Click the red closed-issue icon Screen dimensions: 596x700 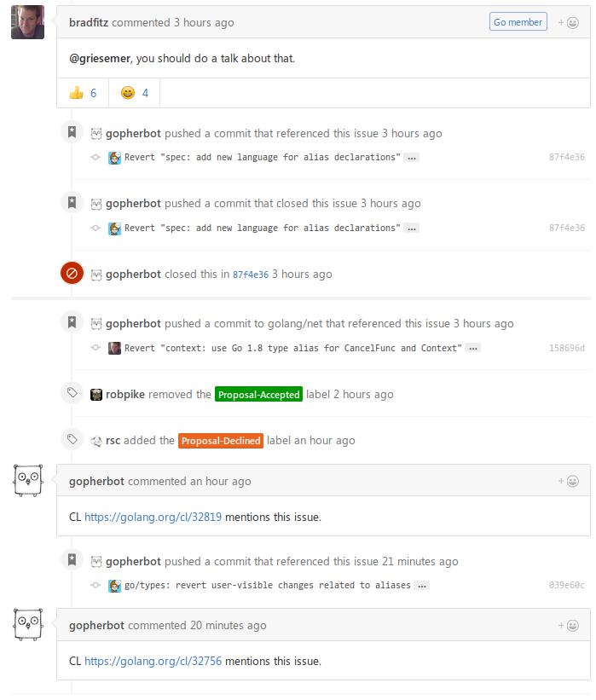[72, 274]
